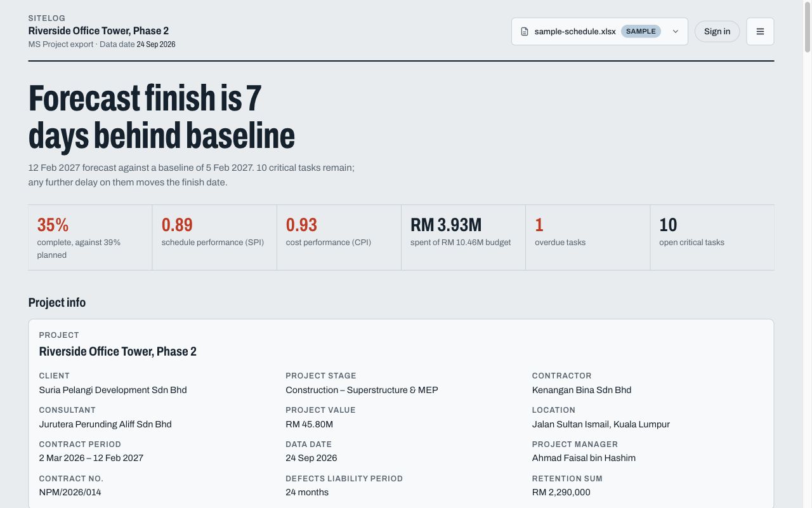Screen dimensions: 812x508
Task: Click the Sign in button
Action: click(717, 31)
